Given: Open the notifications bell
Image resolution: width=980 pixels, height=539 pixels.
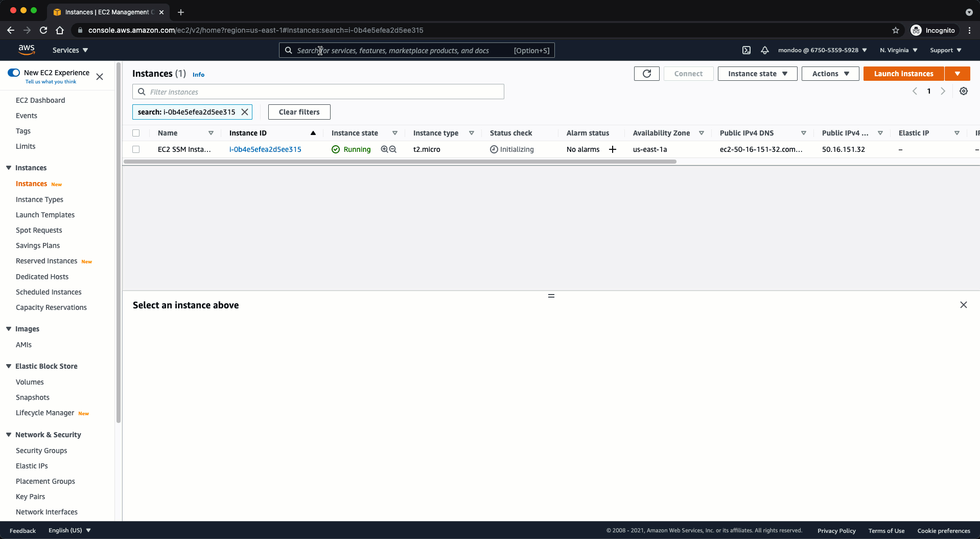Looking at the screenshot, I should pyautogui.click(x=765, y=50).
